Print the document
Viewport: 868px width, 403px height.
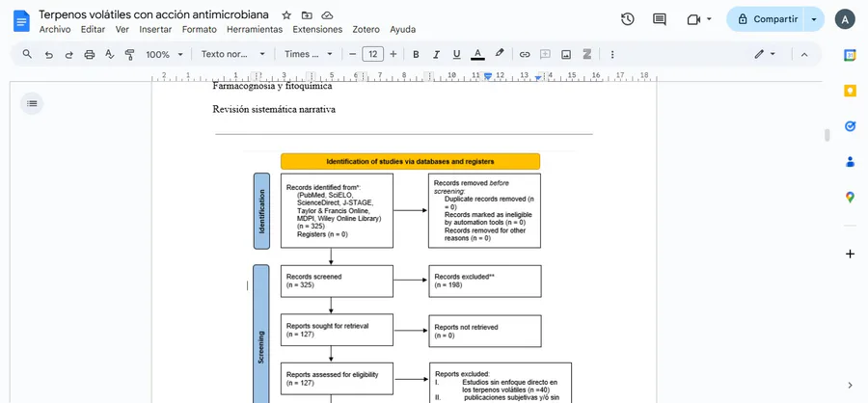(x=89, y=54)
